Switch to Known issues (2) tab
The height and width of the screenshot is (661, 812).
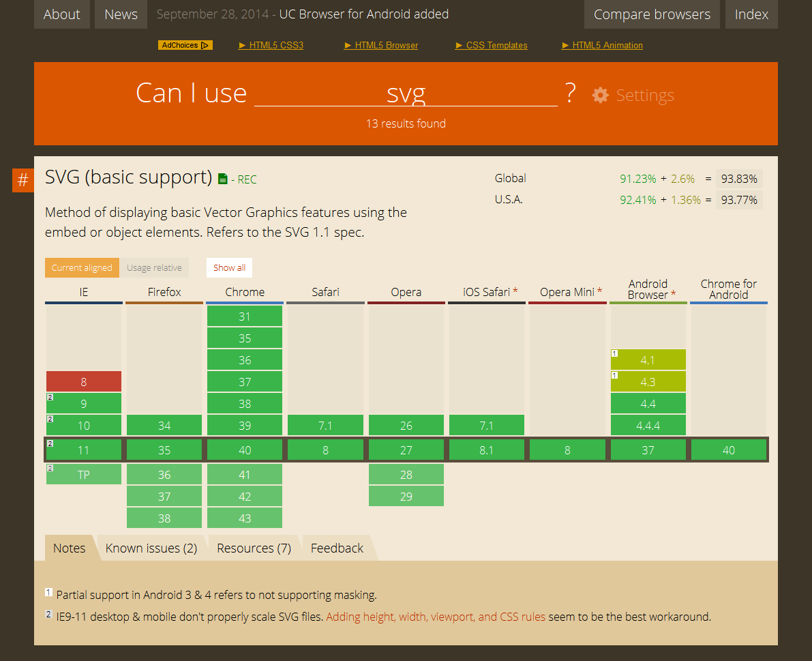(151, 548)
